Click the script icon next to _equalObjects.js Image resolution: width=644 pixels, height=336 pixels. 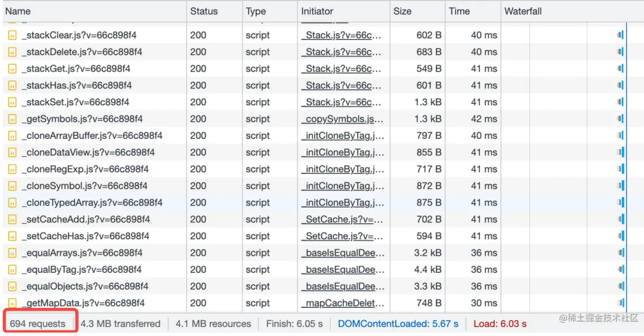pyautogui.click(x=12, y=287)
